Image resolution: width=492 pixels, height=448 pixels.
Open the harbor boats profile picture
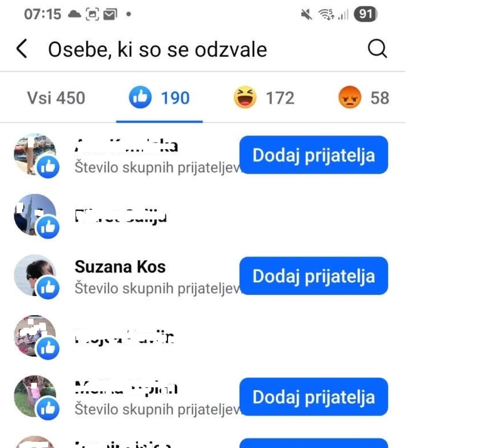pos(35,155)
